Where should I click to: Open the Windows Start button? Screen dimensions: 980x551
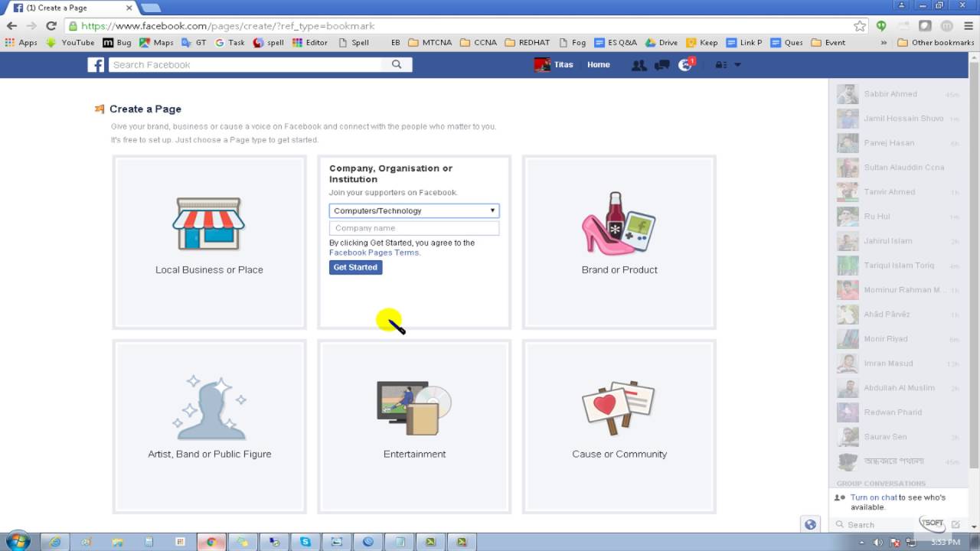point(17,542)
